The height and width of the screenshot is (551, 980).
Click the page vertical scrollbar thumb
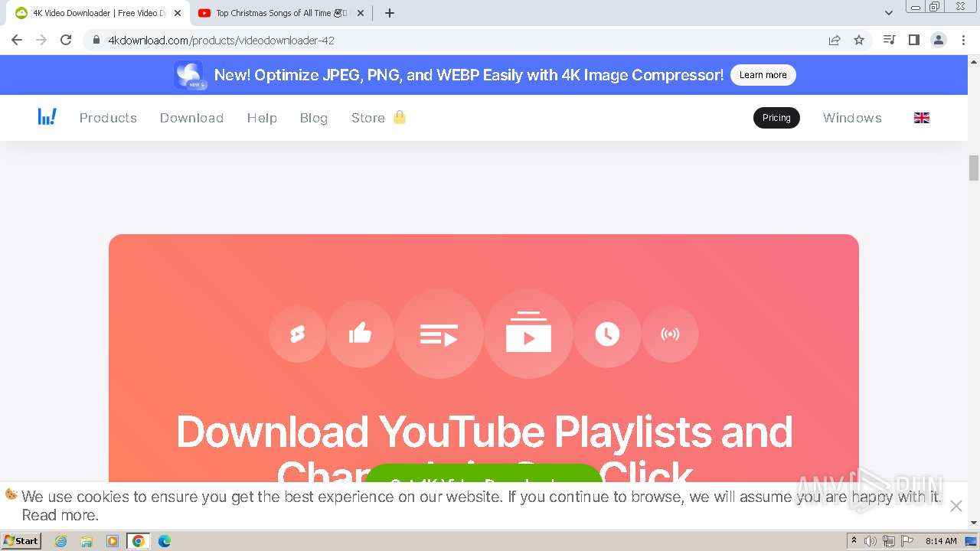coord(974,168)
